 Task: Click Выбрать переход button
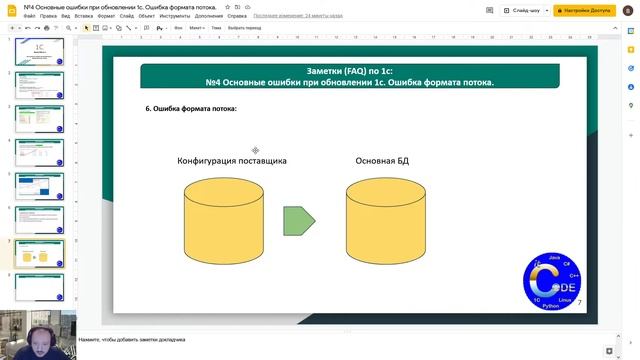(x=244, y=28)
